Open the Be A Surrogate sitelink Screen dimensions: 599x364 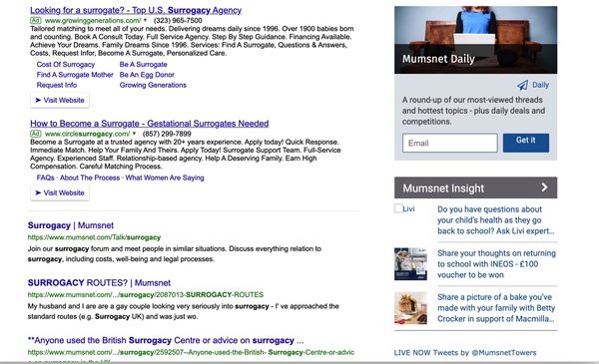tap(143, 65)
